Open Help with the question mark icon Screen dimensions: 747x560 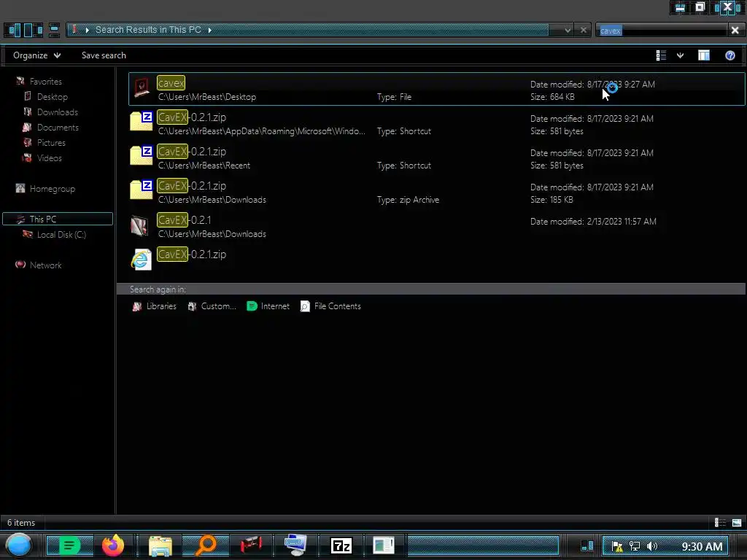tap(729, 55)
